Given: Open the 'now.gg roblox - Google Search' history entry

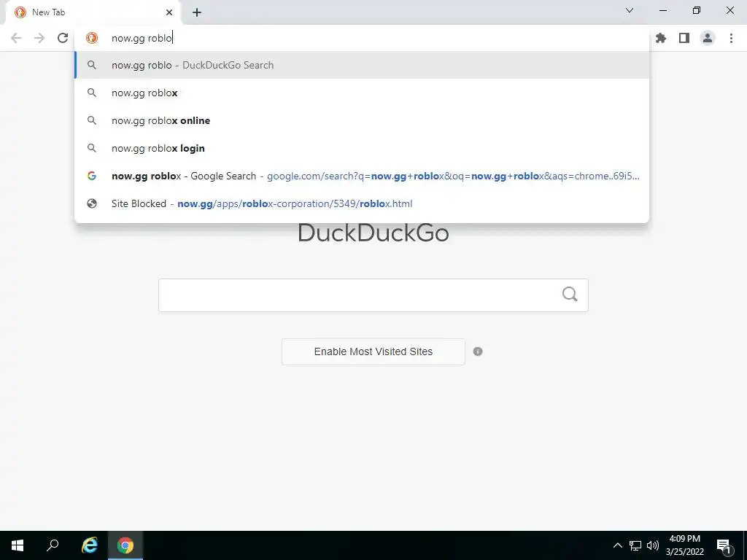Looking at the screenshot, I should 362,176.
